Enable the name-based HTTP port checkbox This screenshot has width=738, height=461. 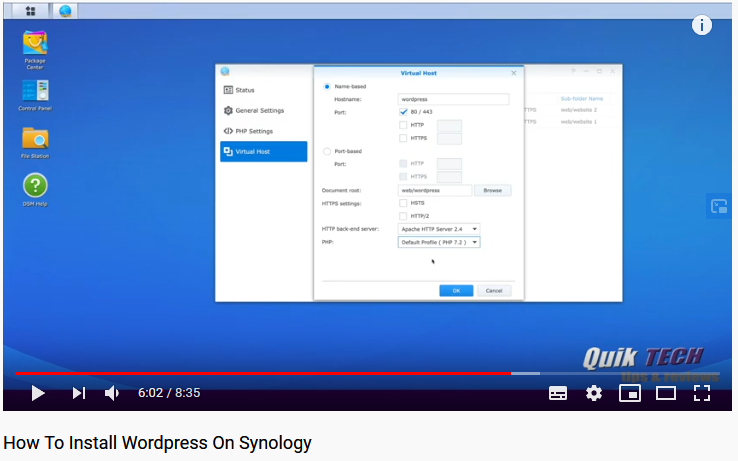pyautogui.click(x=403, y=125)
